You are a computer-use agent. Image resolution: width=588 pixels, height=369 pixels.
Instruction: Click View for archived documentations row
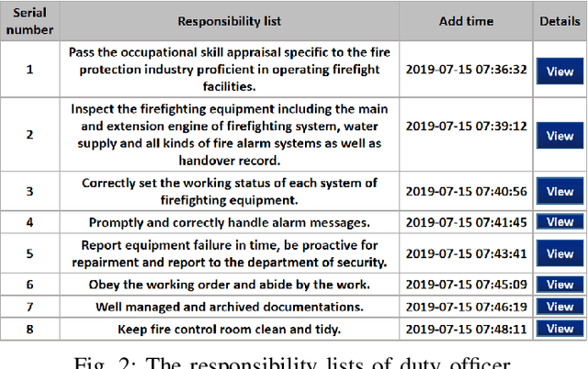(560, 307)
